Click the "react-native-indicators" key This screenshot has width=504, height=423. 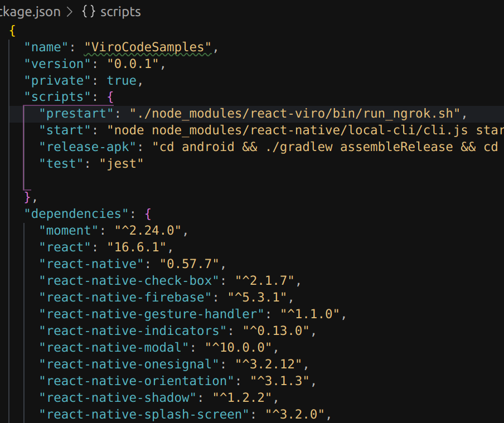click(133, 330)
